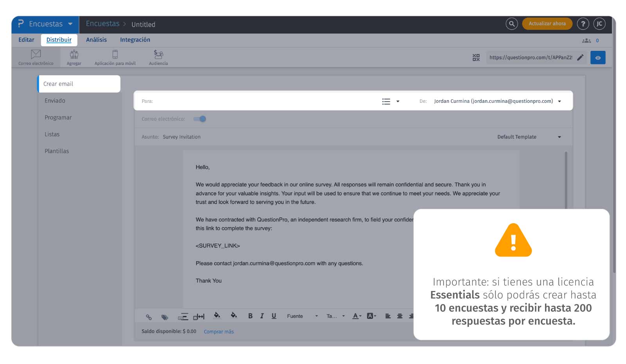Click the Saldo disponible balance text
The width and height of the screenshot is (626, 364).
(x=169, y=331)
